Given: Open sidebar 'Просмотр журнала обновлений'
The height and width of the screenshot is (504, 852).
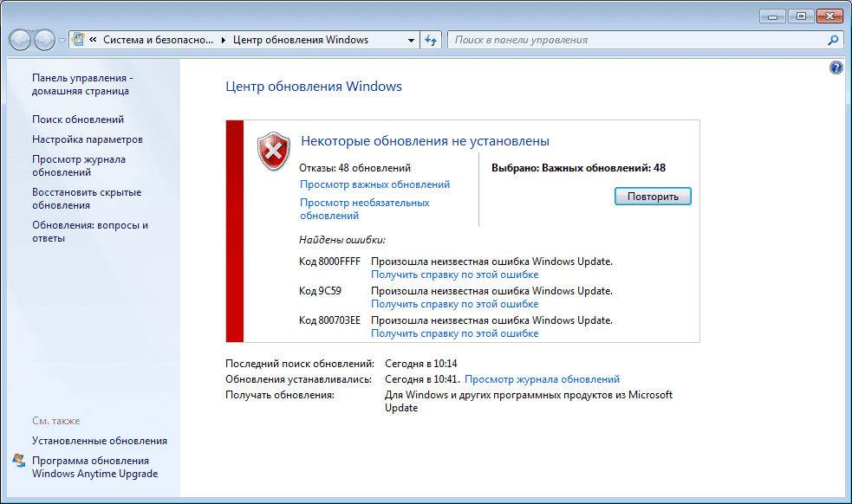Looking at the screenshot, I should pyautogui.click(x=79, y=165).
